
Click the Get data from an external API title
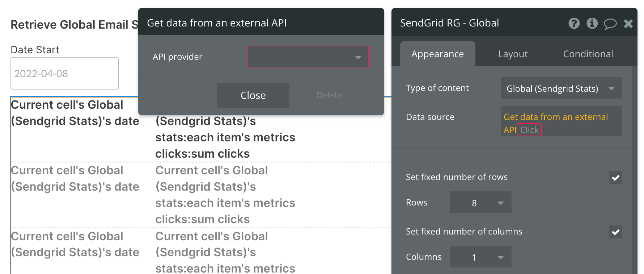coord(217,23)
